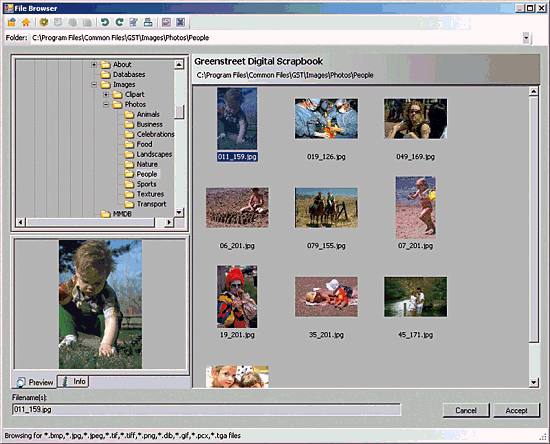Select thumbnail 079_155.jpg of horse riders
The height and width of the screenshot is (444, 550).
pyautogui.click(x=327, y=208)
